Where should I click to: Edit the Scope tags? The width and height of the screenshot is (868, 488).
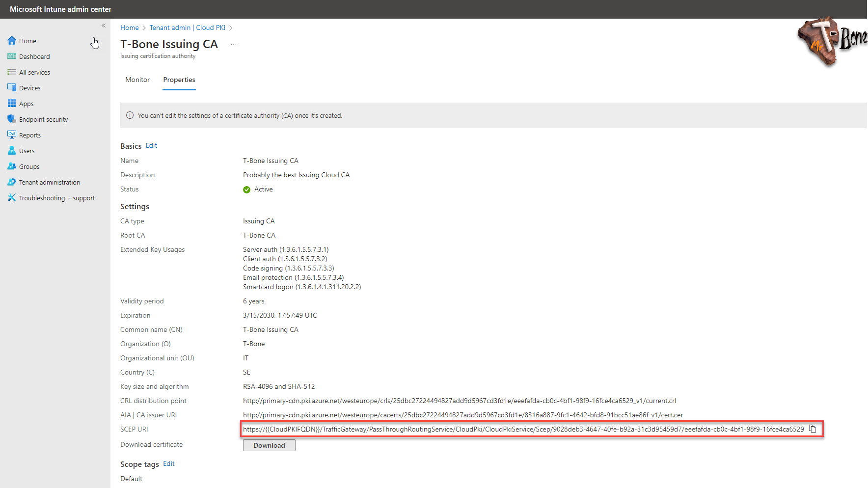(x=168, y=463)
